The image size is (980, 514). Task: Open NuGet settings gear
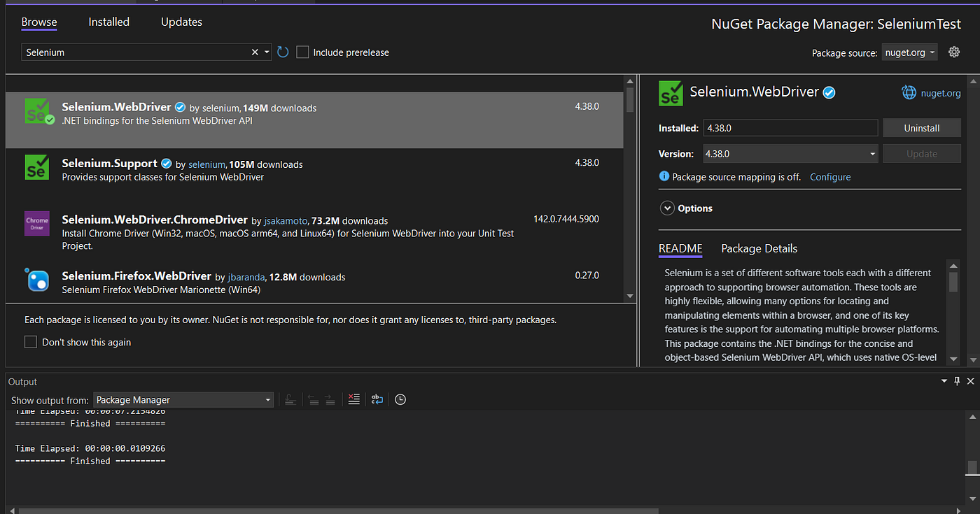point(953,52)
